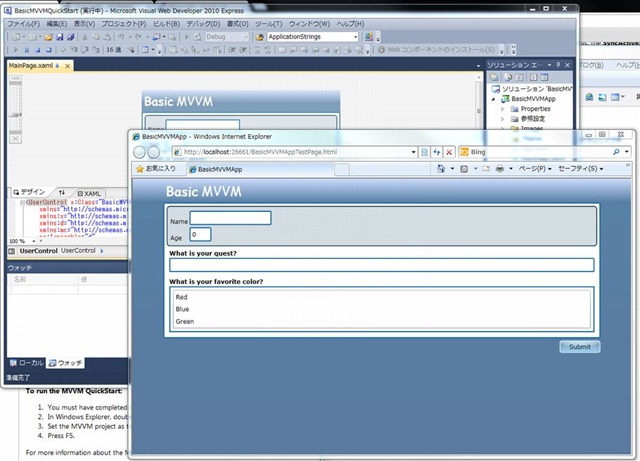
Task: Open the ApplicationStrings dropdown
Action: click(x=353, y=37)
